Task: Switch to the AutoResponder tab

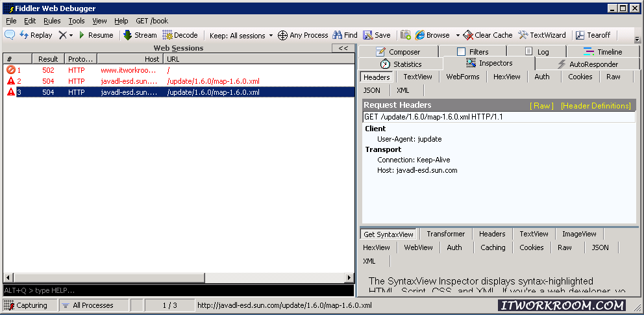Action: (x=588, y=64)
